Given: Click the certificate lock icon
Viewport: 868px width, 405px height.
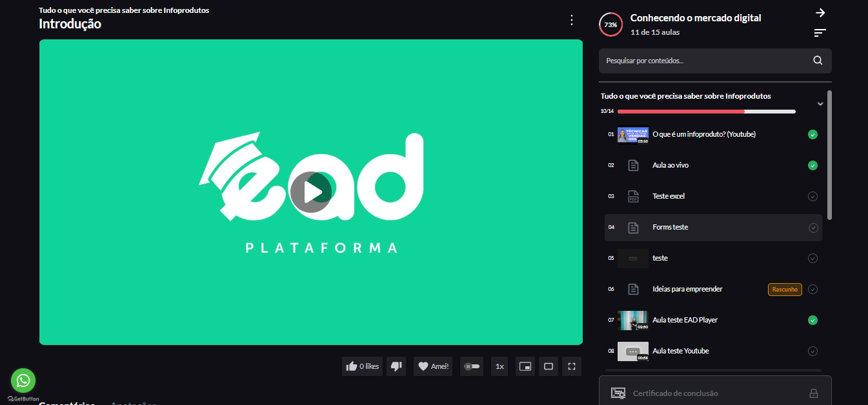Looking at the screenshot, I should coord(814,393).
